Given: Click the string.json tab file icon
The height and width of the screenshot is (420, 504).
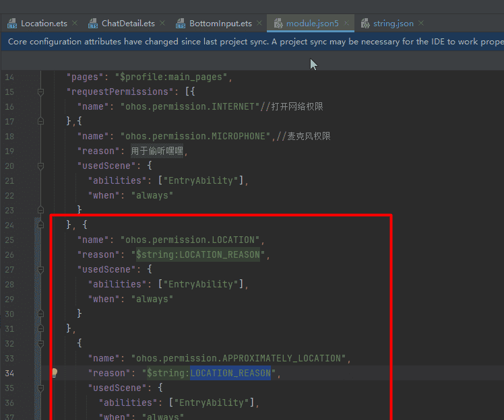Looking at the screenshot, I should click(x=365, y=24).
